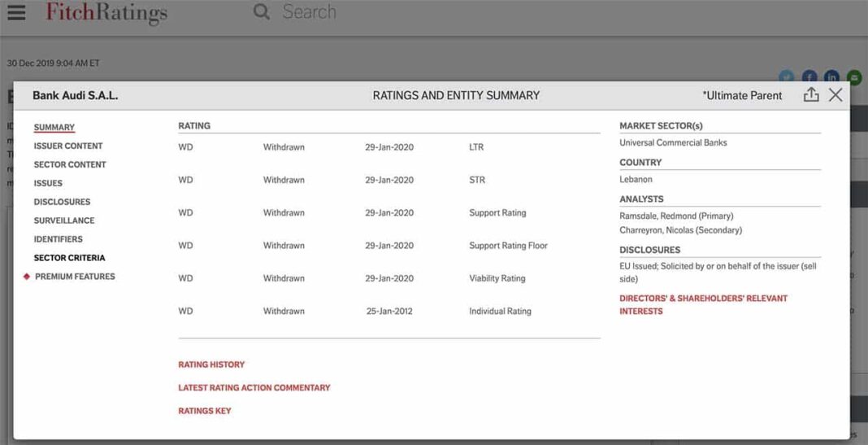868x445 pixels.
Task: Select the Summary tab in the sidebar
Action: [x=54, y=127]
